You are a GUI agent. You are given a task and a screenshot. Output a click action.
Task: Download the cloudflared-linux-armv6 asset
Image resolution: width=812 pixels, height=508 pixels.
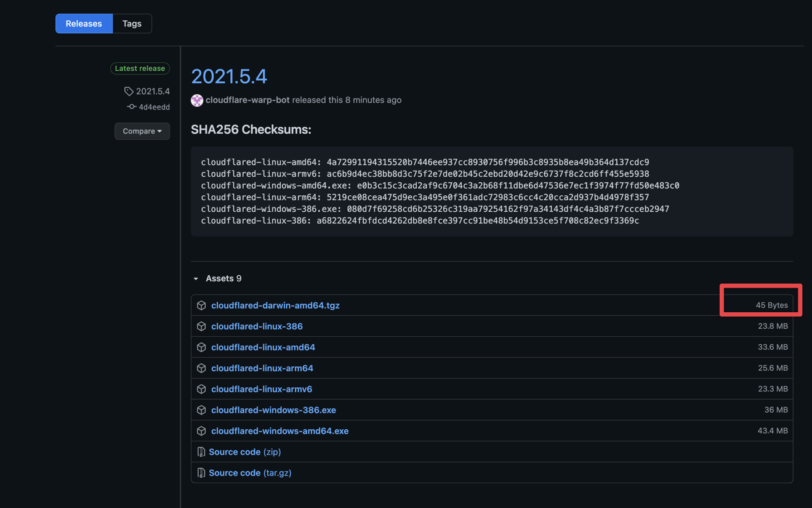261,389
